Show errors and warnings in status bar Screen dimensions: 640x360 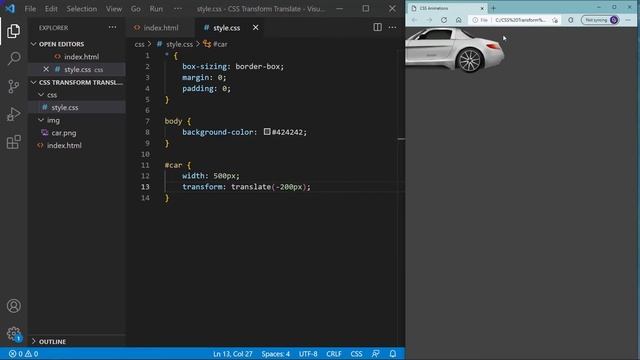[23, 354]
